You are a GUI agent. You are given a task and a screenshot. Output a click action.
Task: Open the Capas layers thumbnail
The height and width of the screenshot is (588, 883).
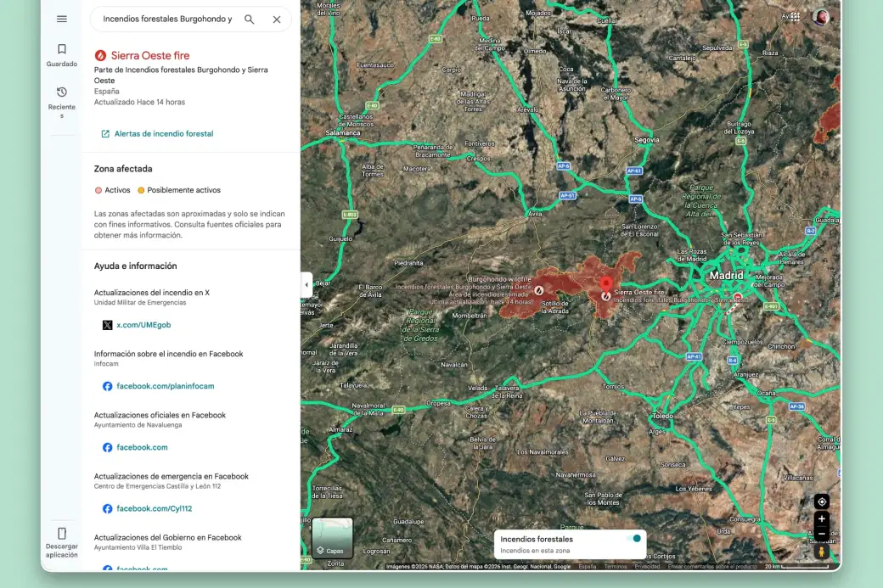click(332, 538)
